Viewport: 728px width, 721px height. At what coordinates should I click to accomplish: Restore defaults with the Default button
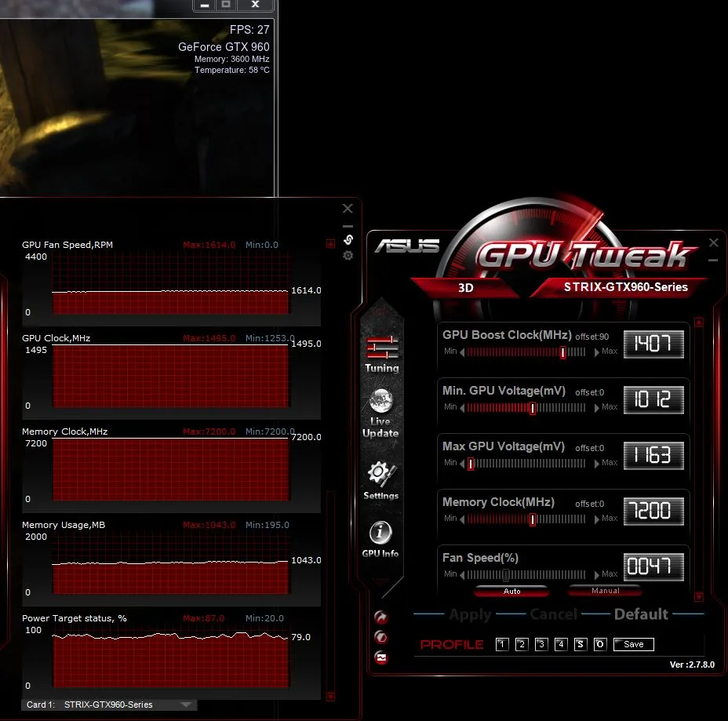pyautogui.click(x=641, y=614)
